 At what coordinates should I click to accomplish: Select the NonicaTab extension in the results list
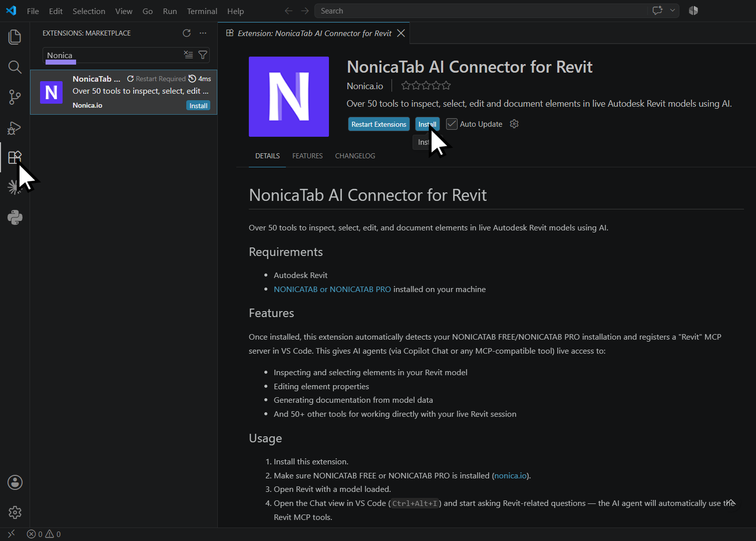(x=124, y=92)
